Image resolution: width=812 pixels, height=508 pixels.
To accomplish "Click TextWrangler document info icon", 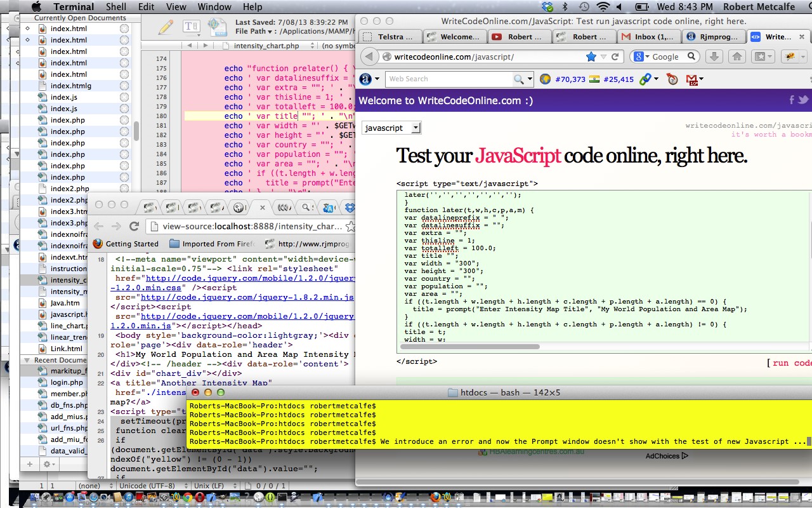I will 218,27.
